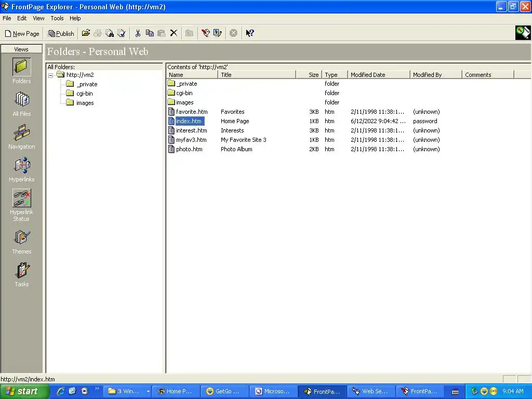Open the File menu
532x399 pixels.
click(7, 18)
